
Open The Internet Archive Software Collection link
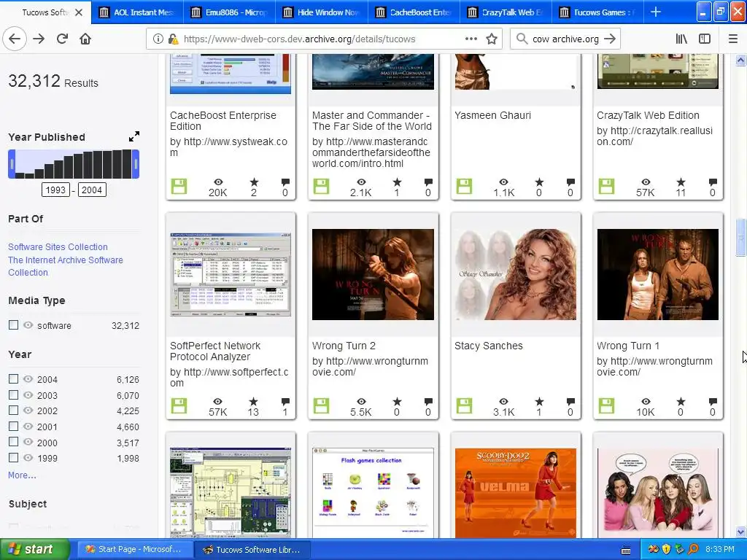coord(65,266)
